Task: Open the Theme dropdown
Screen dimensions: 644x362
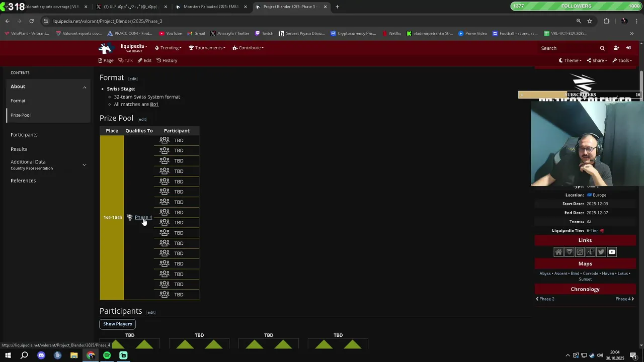Action: pos(570,60)
